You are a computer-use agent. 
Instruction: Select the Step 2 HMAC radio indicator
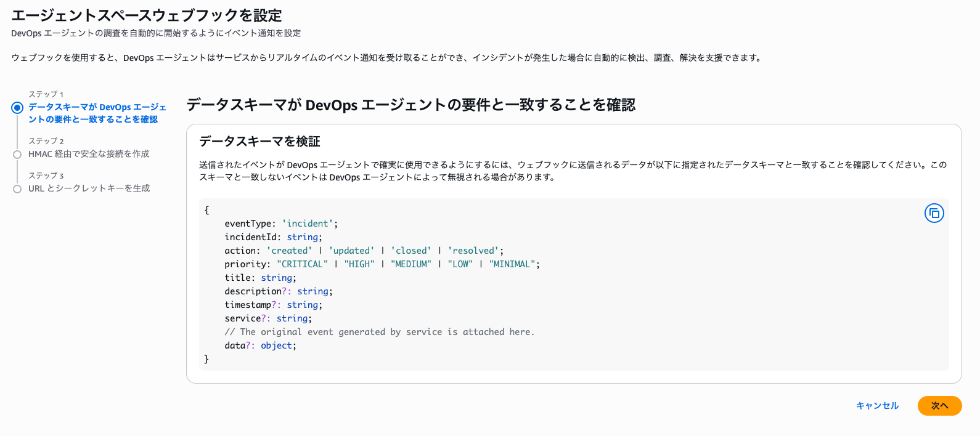pos(17,155)
